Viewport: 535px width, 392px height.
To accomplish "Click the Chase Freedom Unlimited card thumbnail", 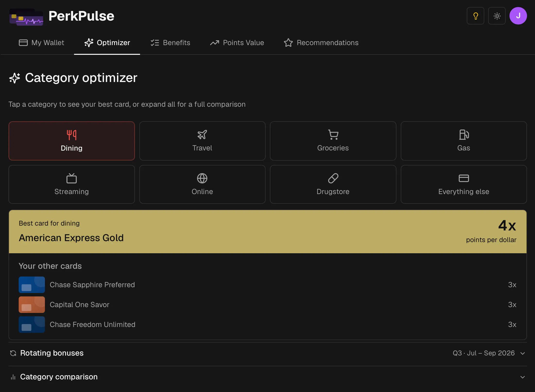I will pos(32,325).
